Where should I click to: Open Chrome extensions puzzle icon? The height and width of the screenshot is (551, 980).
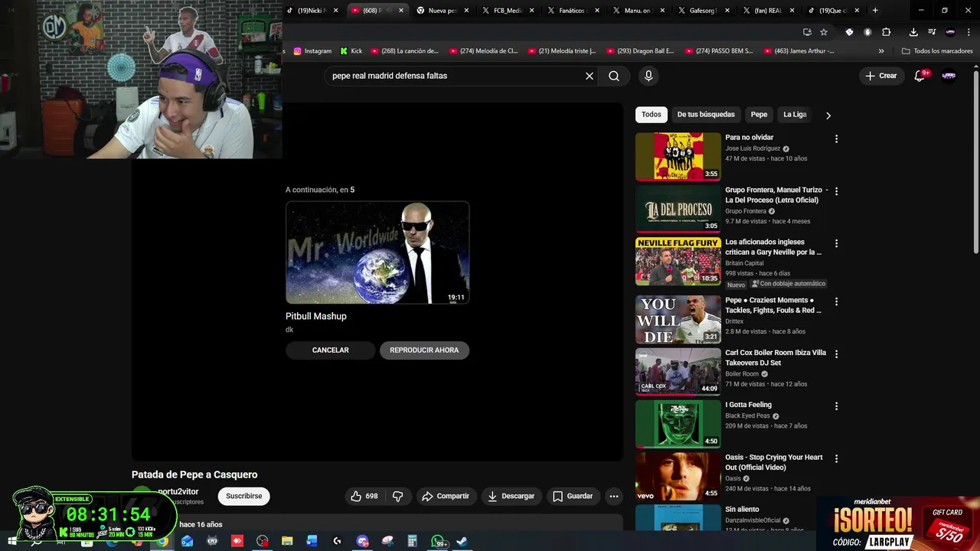click(887, 32)
